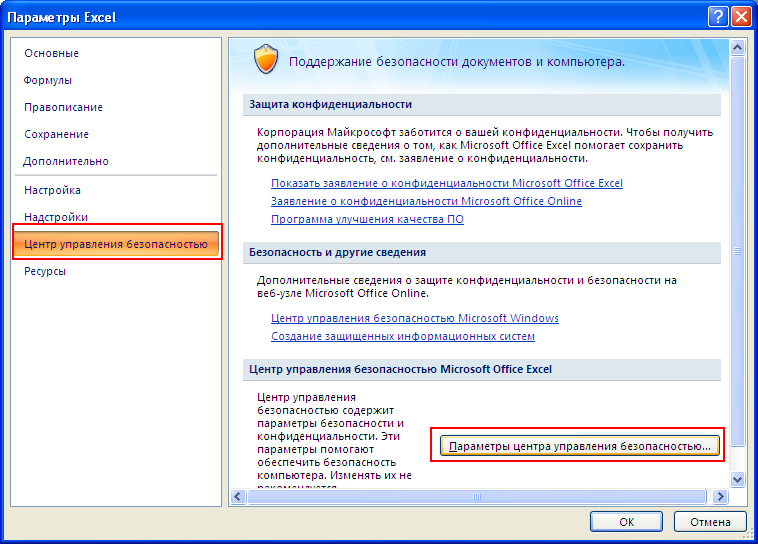Click the help question mark icon

(x=718, y=17)
